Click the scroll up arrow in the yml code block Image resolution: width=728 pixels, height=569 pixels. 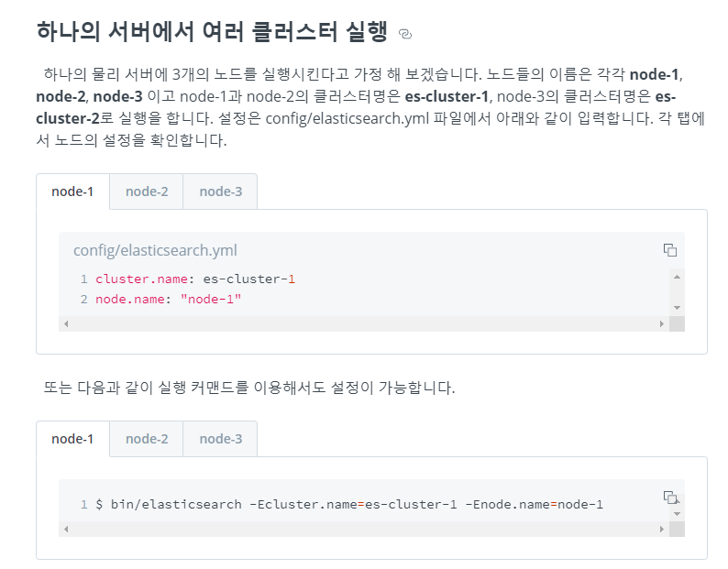pos(677,276)
